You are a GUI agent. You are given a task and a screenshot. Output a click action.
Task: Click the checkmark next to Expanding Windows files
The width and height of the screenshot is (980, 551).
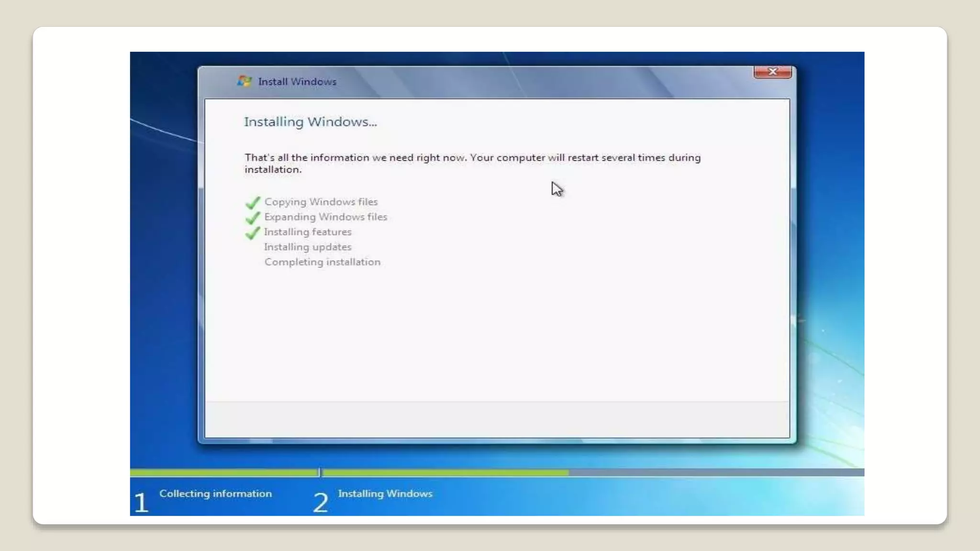(x=253, y=218)
